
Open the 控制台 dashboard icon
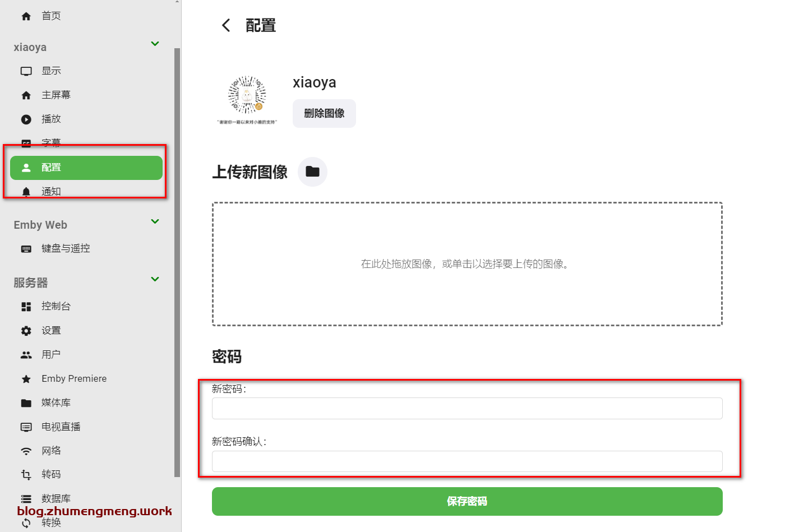click(26, 306)
